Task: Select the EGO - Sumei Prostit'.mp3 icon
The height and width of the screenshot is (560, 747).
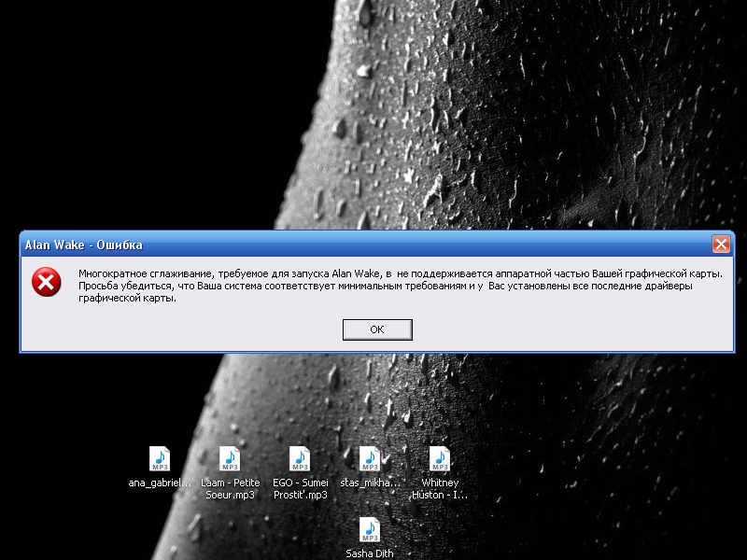Action: tap(300, 458)
